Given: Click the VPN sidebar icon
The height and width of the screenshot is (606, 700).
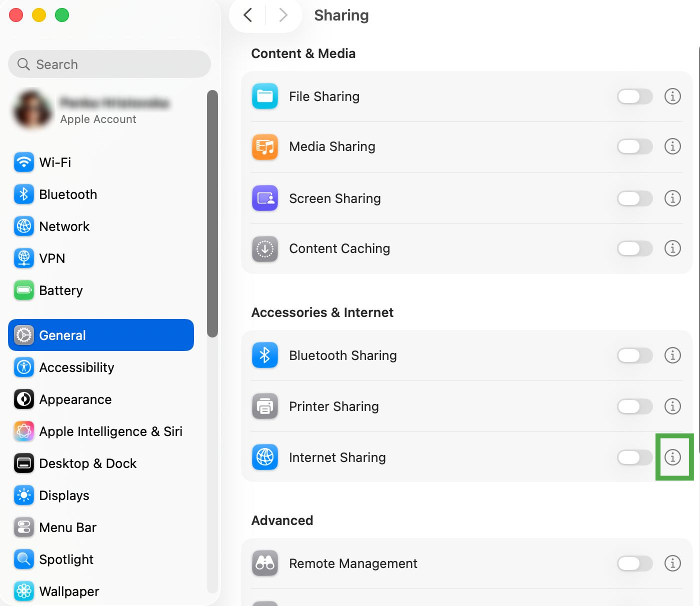Looking at the screenshot, I should [24, 258].
